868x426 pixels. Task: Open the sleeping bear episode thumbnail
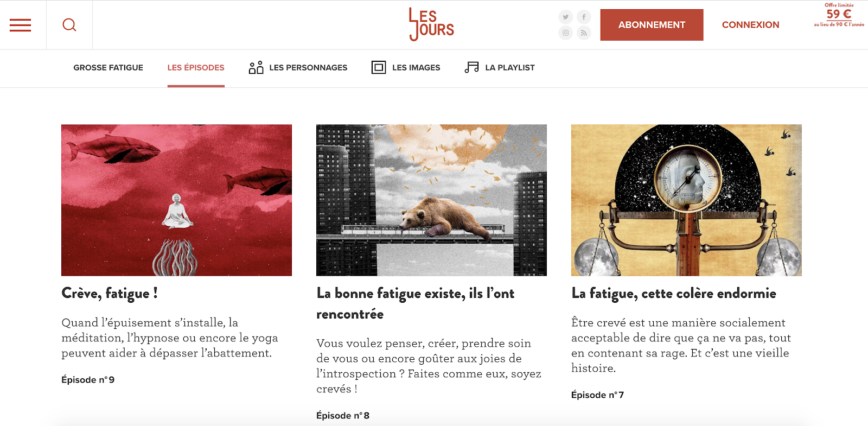tap(431, 200)
